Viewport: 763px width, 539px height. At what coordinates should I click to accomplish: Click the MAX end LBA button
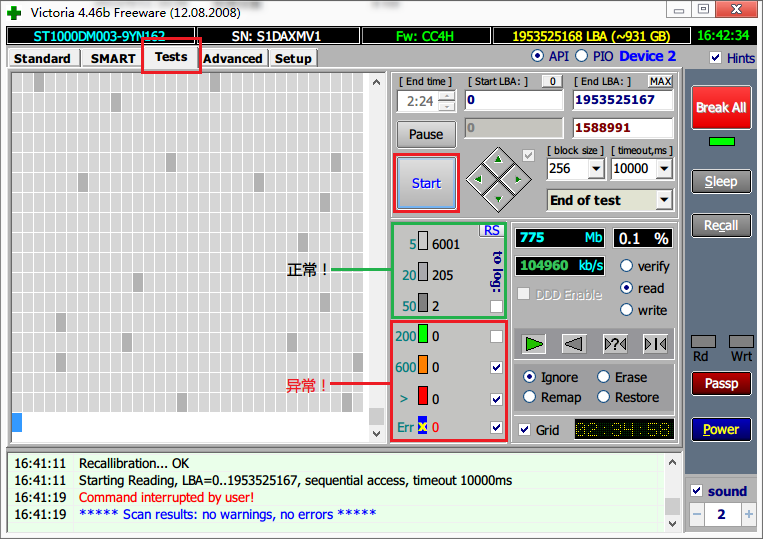coord(660,81)
